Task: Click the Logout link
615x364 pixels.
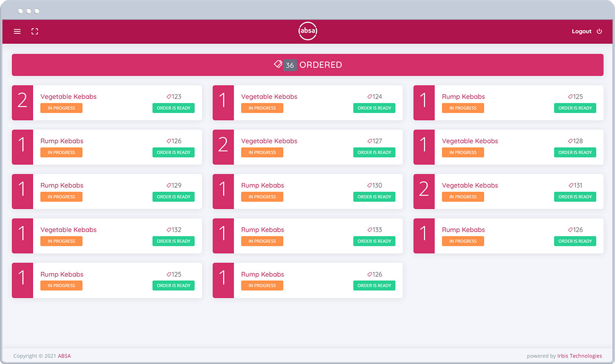Action: click(x=581, y=31)
